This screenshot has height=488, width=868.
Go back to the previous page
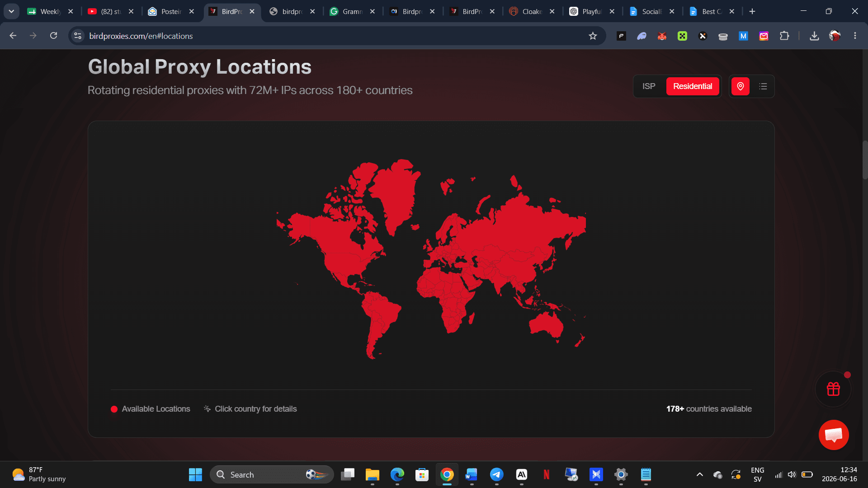(13, 36)
